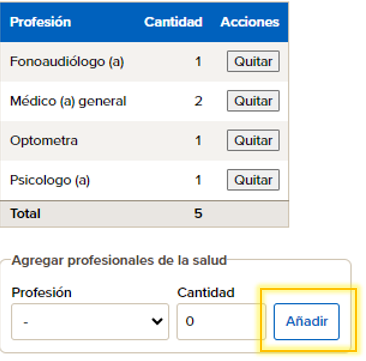Image resolution: width=366 pixels, height=361 pixels.
Task: Click the Profesión column header
Action: (40, 22)
